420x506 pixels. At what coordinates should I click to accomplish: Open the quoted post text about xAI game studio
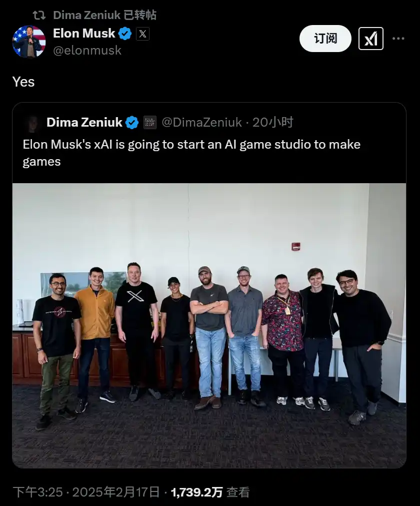[191, 153]
